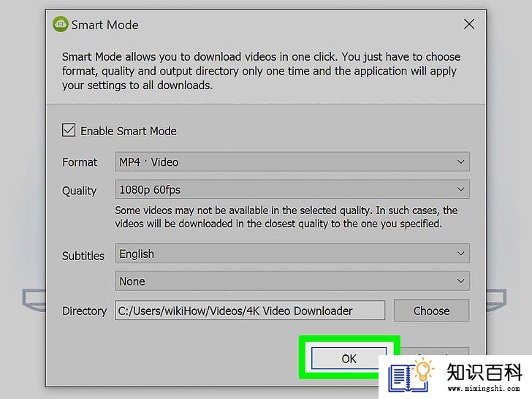
Task: Close the Smart Mode dialog with X
Action: tap(469, 24)
